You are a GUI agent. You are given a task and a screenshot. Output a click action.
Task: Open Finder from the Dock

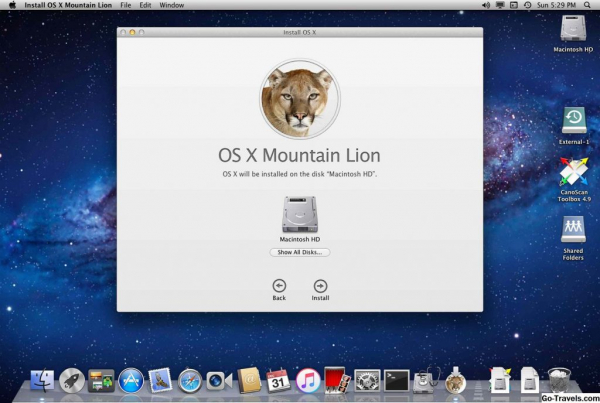42,381
